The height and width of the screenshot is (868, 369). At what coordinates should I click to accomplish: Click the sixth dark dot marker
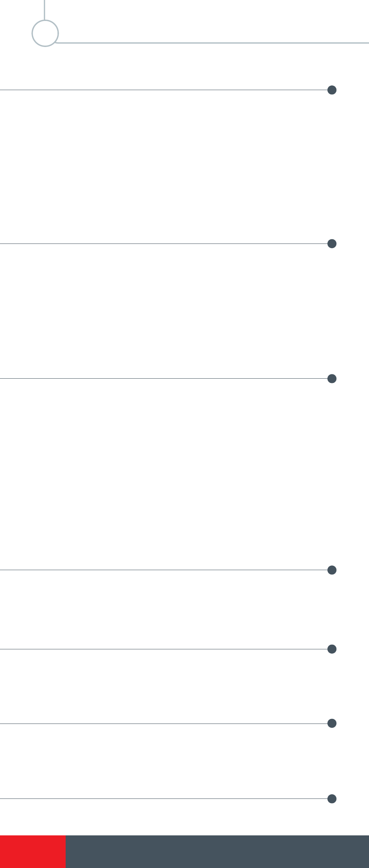(x=332, y=723)
